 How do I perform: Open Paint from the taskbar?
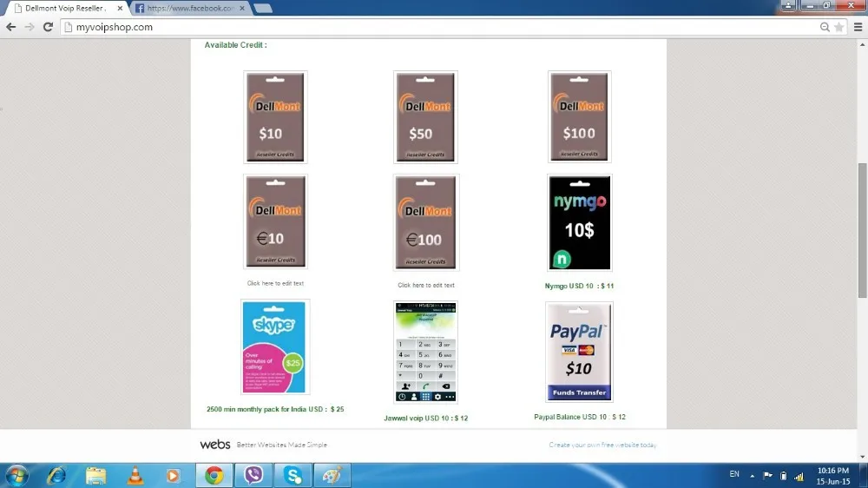click(332, 475)
